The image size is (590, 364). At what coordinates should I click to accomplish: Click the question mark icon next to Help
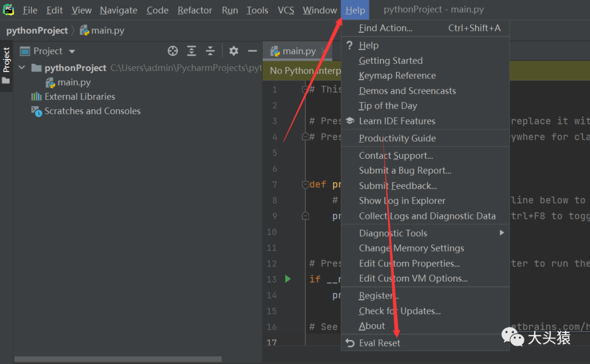pos(350,45)
